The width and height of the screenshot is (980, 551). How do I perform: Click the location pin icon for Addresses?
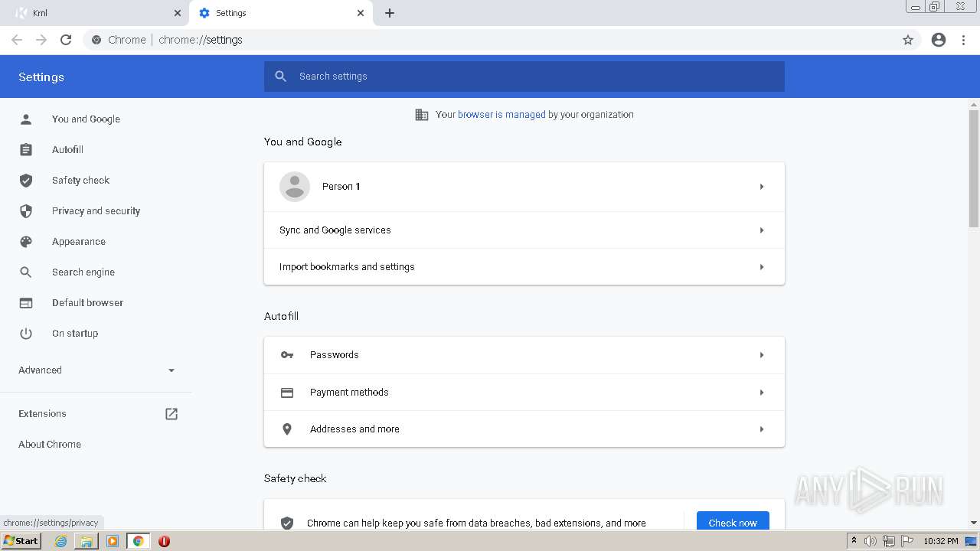pos(287,429)
